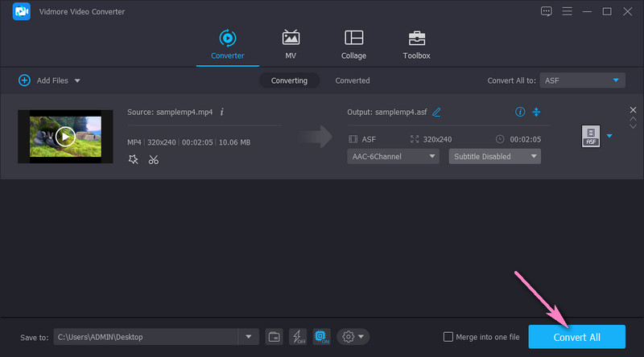Rename output file with the pencil icon
The height and width of the screenshot is (357, 644).
click(436, 112)
